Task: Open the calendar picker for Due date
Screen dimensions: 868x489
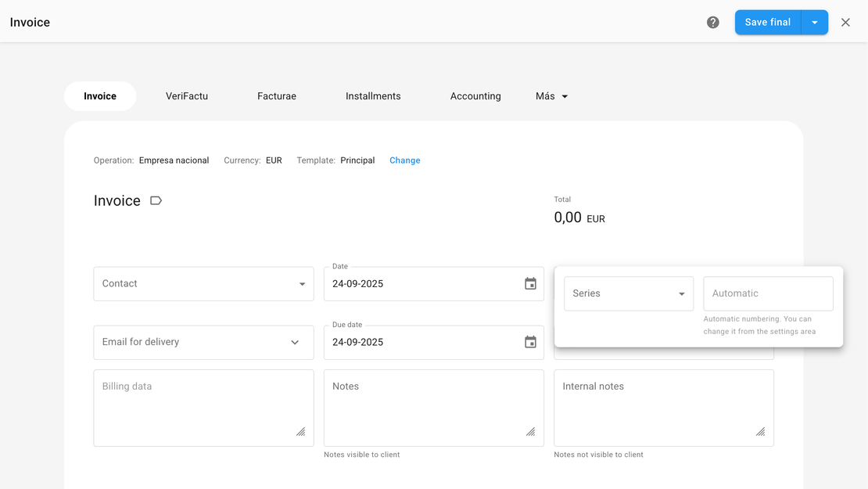Action: tap(530, 342)
